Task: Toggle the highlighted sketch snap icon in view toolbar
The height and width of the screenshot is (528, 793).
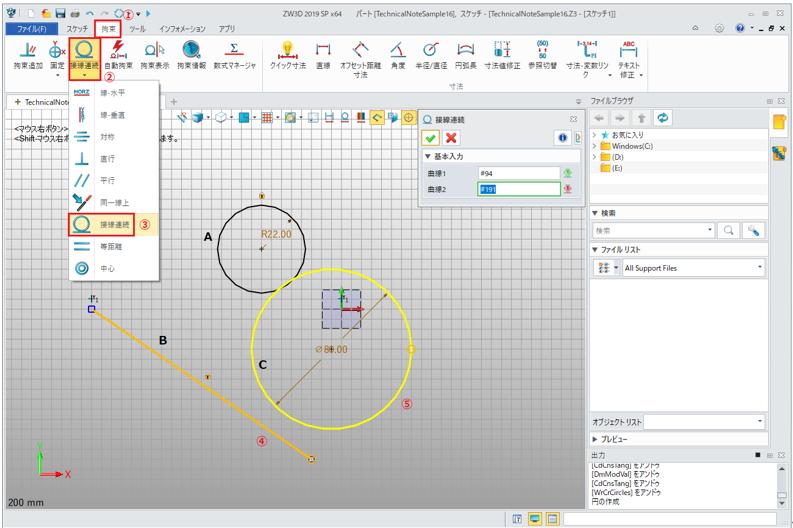Action: 376,118
